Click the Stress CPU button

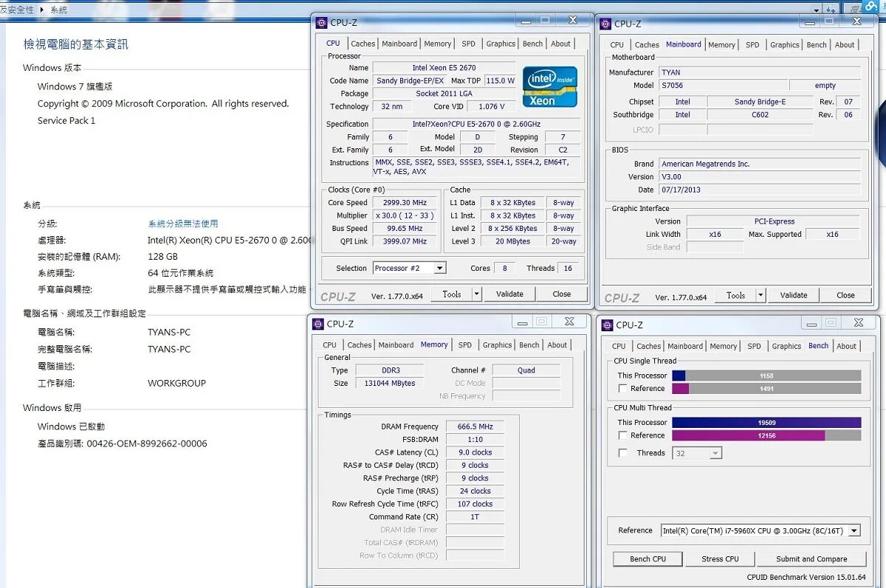pos(720,558)
